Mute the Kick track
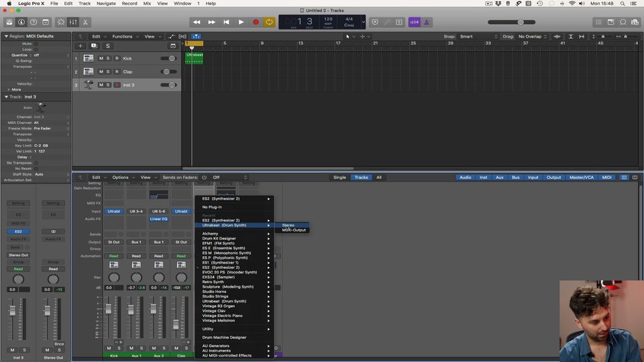 coord(101,58)
